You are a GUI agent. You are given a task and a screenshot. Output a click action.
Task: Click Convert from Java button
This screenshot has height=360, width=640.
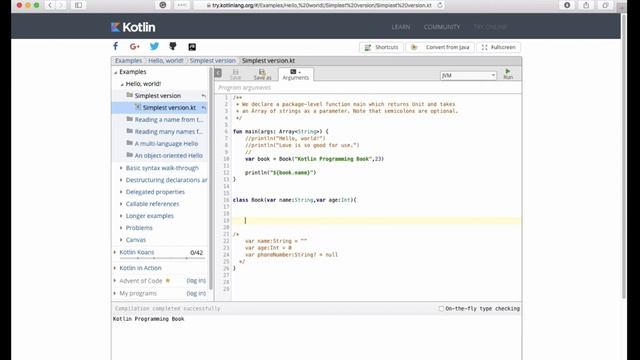[x=440, y=47]
